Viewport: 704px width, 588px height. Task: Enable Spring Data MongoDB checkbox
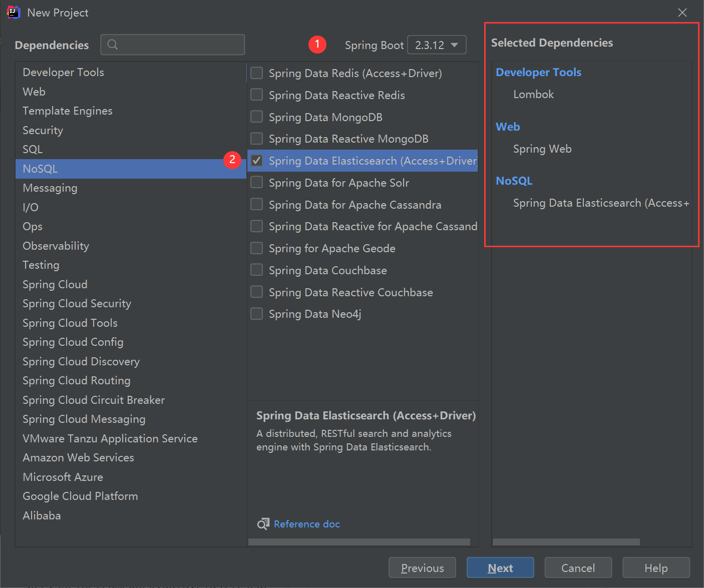pos(256,117)
